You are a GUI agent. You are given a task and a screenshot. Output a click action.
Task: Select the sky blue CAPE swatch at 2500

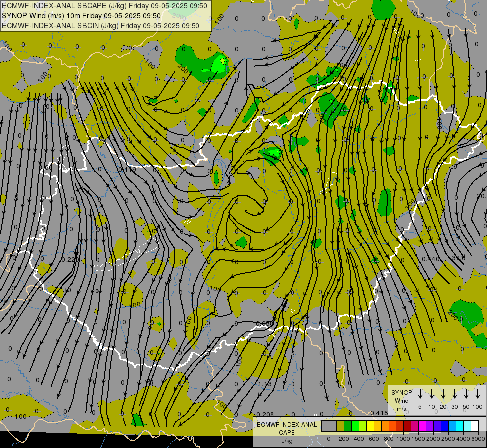pos(453,426)
